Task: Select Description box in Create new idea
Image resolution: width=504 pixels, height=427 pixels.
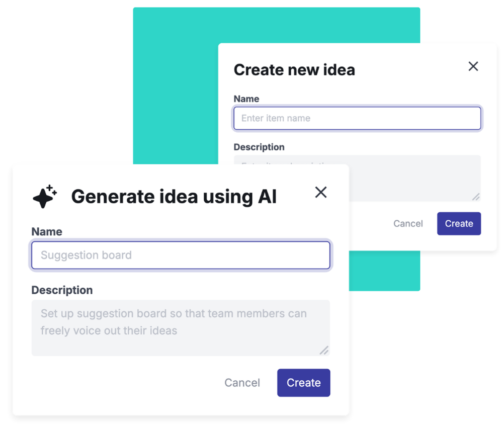Action: [412, 176]
